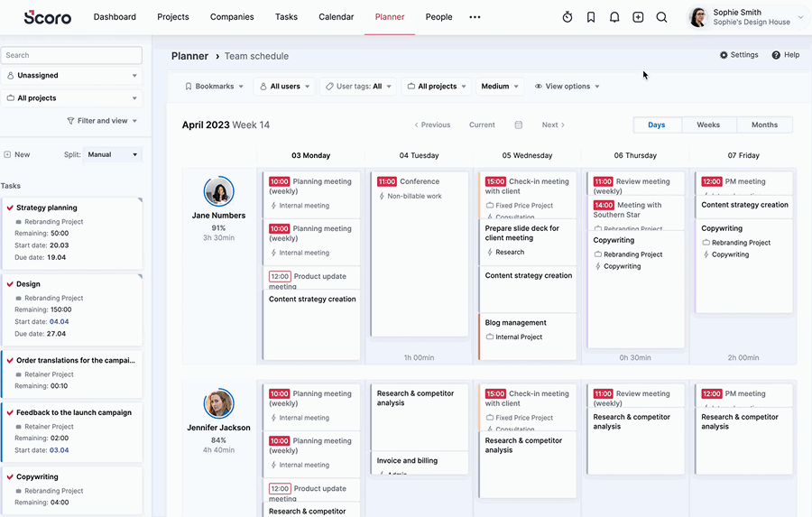Click the tasks Search field

[x=71, y=55]
